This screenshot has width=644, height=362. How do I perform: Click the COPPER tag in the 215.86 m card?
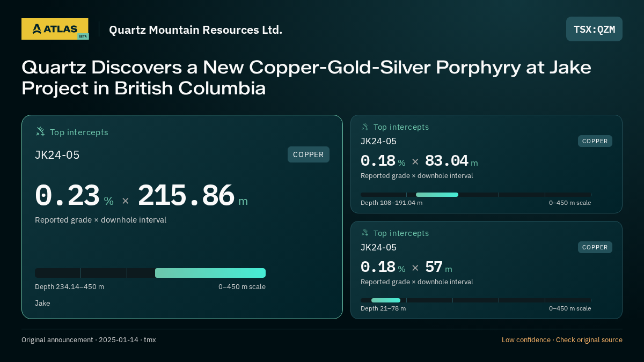(309, 154)
